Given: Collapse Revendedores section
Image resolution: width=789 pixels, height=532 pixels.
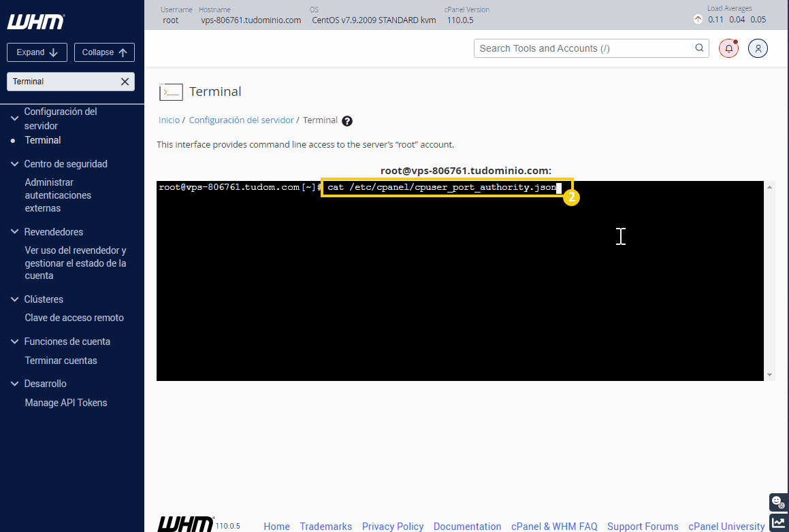Looking at the screenshot, I should pyautogui.click(x=14, y=232).
